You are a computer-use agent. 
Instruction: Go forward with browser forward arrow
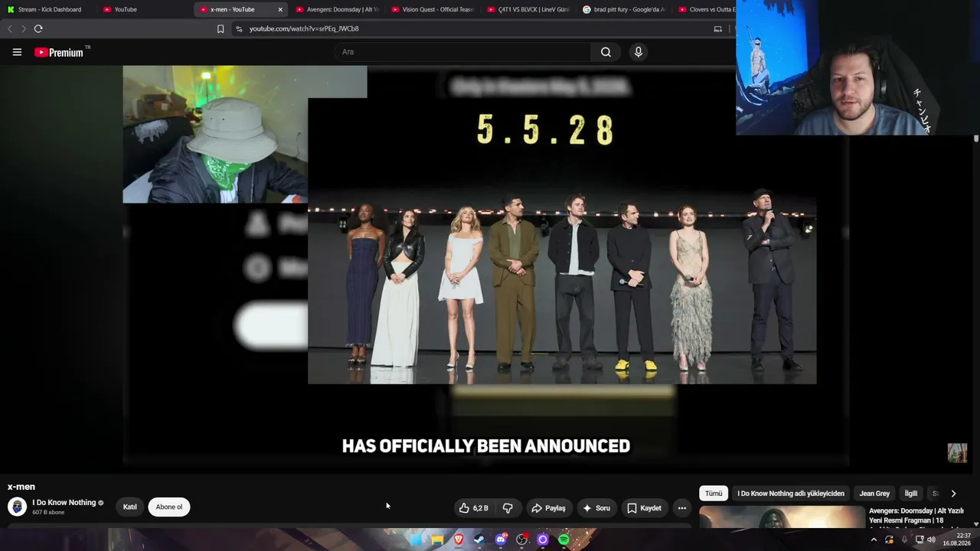tap(23, 28)
